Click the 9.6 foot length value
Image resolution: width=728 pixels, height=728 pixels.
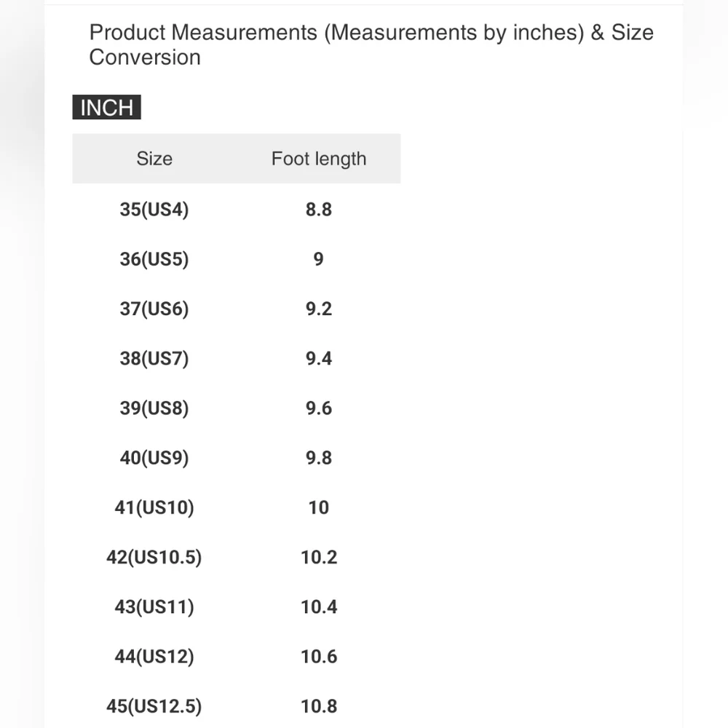pos(319,408)
